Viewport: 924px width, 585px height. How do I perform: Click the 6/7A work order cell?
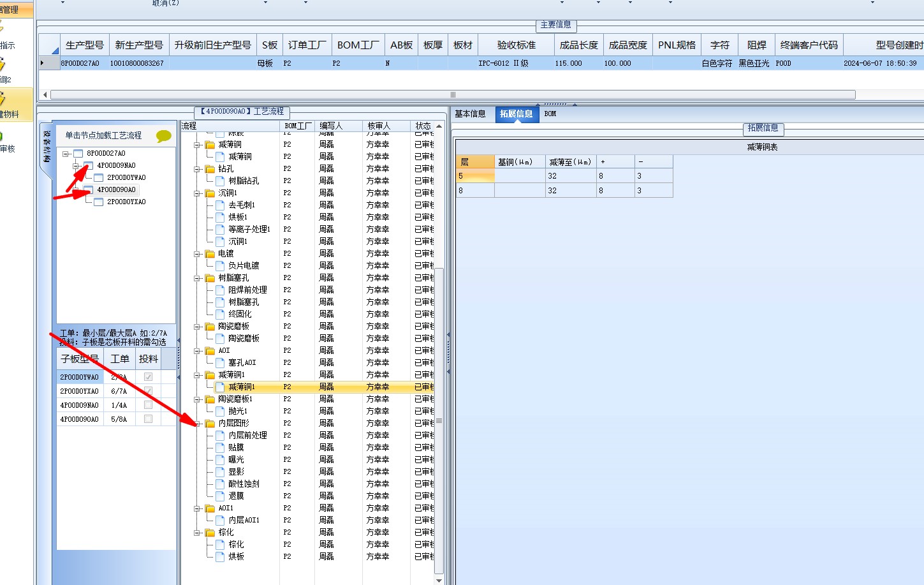[x=119, y=391]
